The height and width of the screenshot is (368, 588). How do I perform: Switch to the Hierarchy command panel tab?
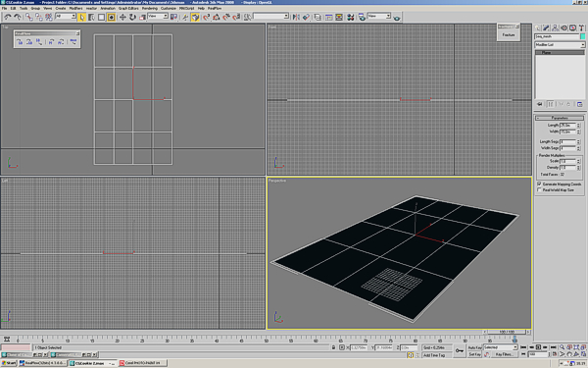coord(555,28)
